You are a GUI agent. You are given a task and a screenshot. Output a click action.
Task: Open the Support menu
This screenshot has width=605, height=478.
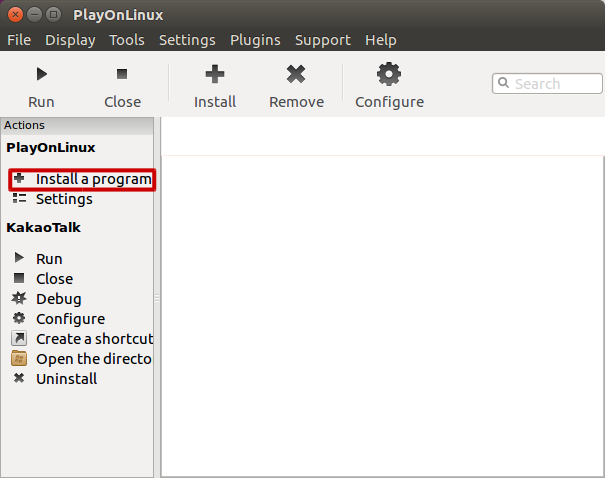(323, 40)
